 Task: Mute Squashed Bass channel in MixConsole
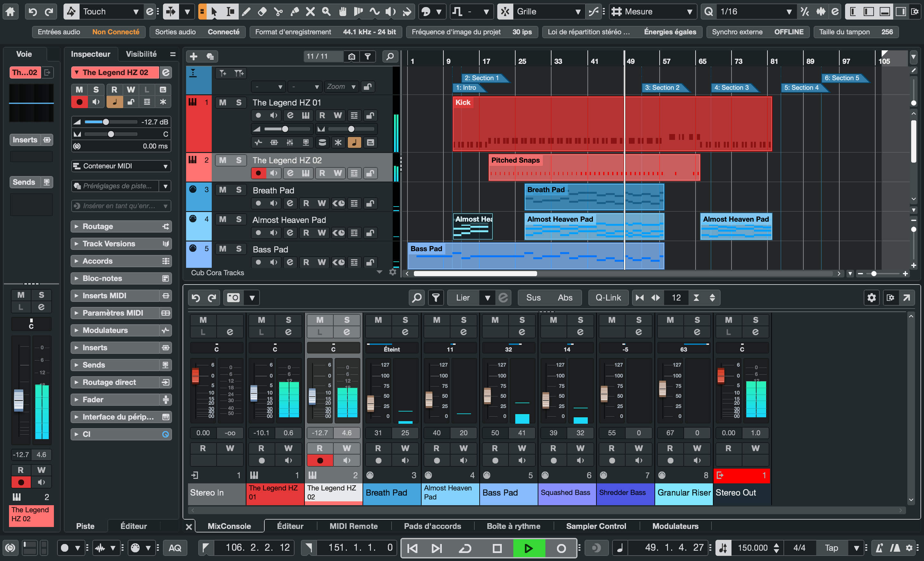point(553,320)
